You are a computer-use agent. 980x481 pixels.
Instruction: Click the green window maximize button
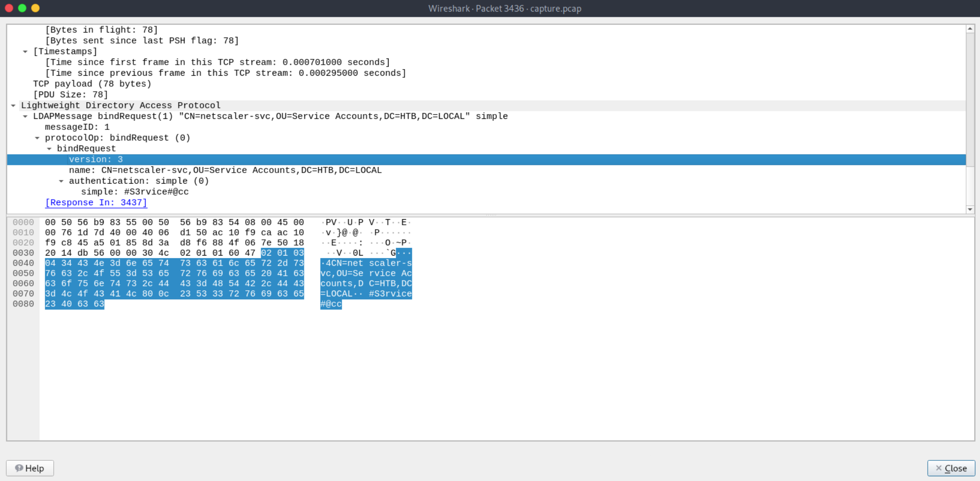click(22, 8)
